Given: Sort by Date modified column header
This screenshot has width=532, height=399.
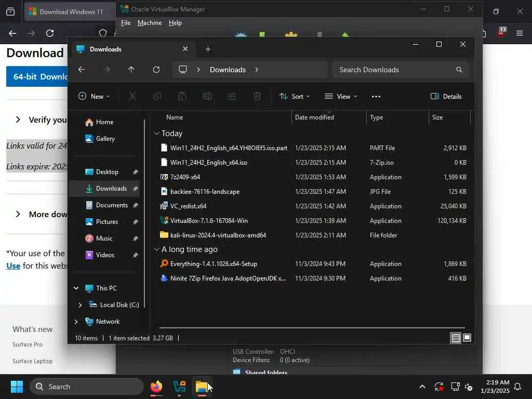Looking at the screenshot, I should point(314,117).
